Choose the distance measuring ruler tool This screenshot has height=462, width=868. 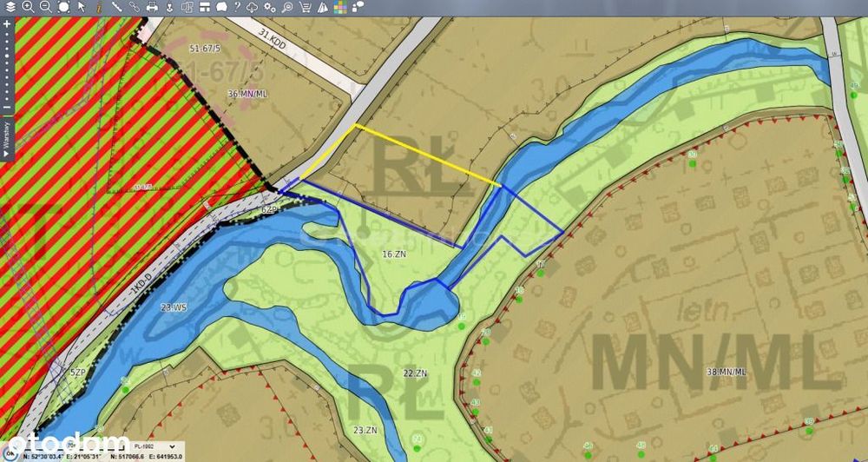pos(117,7)
